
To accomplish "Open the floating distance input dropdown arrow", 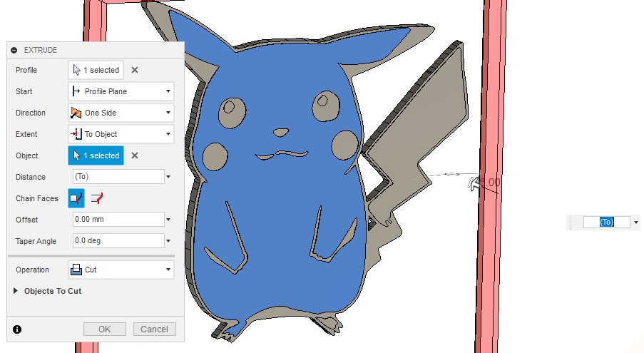I will [x=635, y=222].
